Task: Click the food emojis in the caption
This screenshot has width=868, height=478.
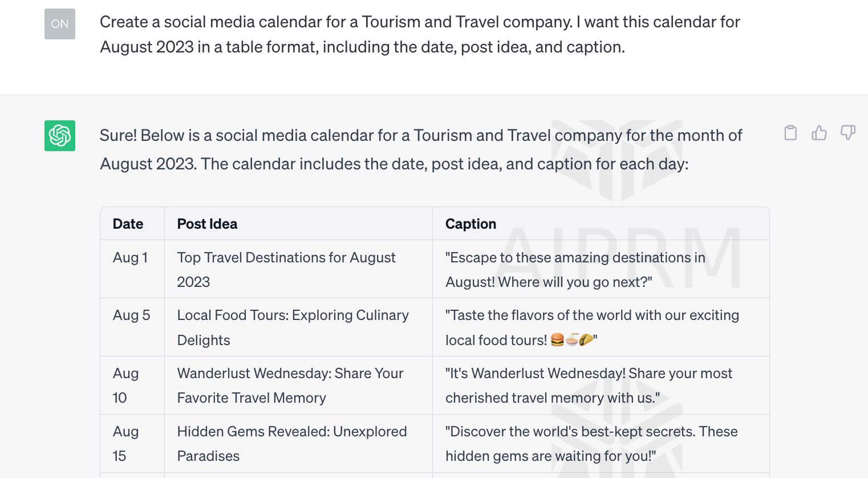Action: tap(571, 340)
